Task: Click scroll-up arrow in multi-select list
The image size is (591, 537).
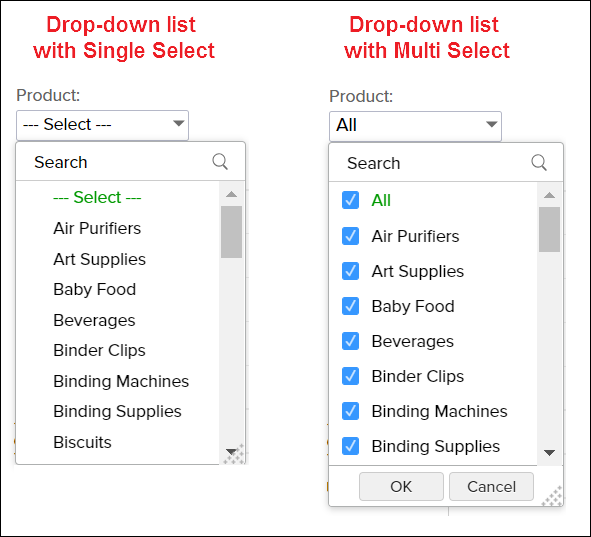Action: pos(550,195)
